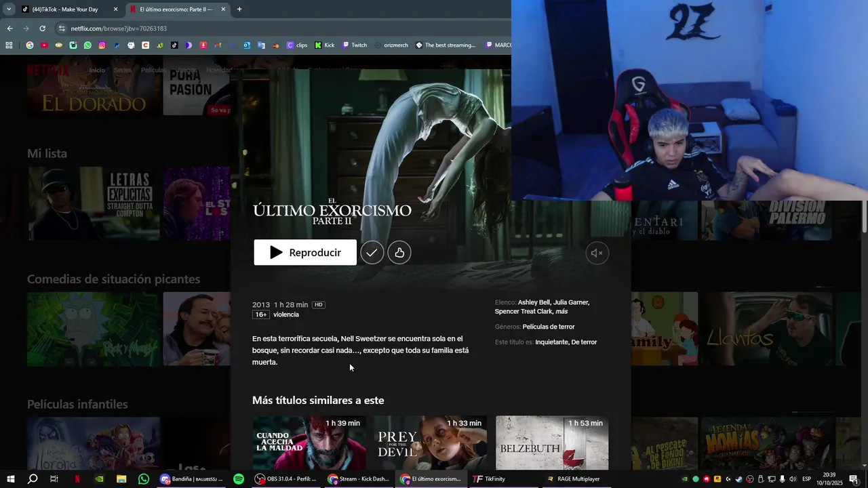This screenshot has width=868, height=488.
Task: Open the Kick bookmark
Action: click(324, 45)
